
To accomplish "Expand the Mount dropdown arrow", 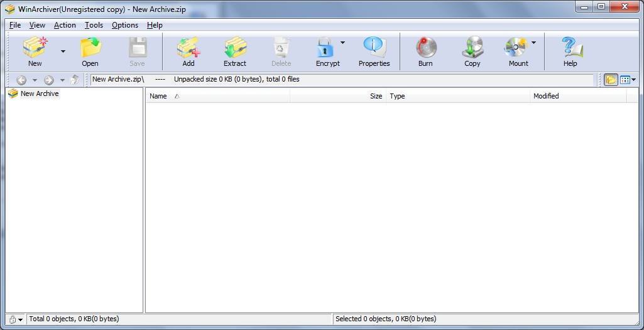I will (x=533, y=42).
